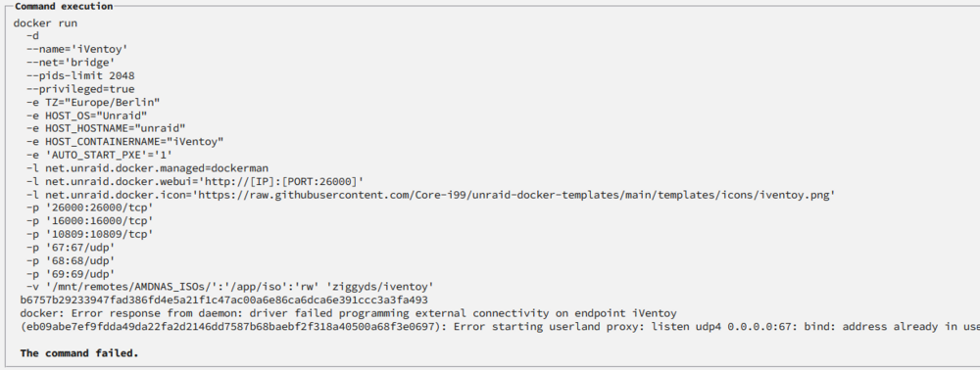The width and height of the screenshot is (980, 370).
Task: Click the TZ="Europe/Berlin" environment line
Action: tap(93, 103)
